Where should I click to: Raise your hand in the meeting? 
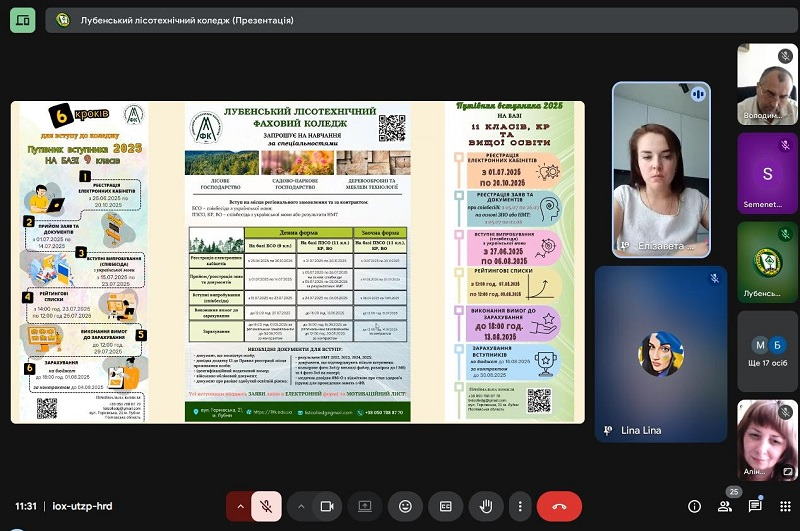pyautogui.click(x=485, y=506)
